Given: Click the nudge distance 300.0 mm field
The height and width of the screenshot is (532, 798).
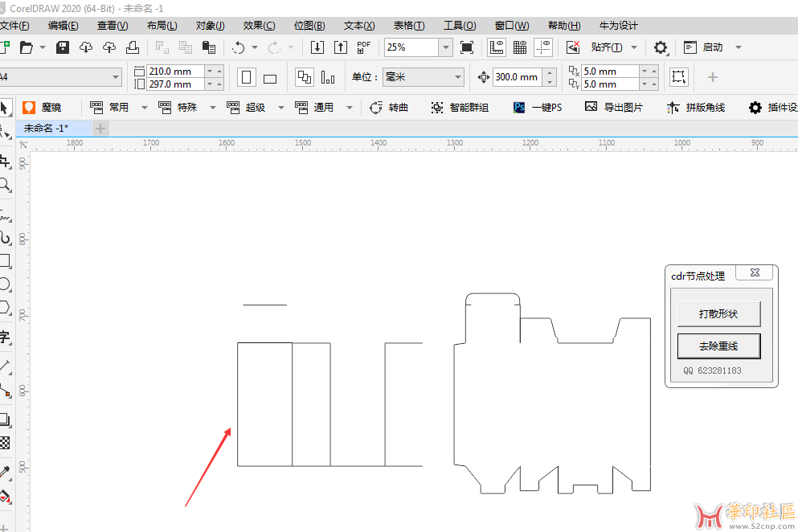Looking at the screenshot, I should point(517,78).
